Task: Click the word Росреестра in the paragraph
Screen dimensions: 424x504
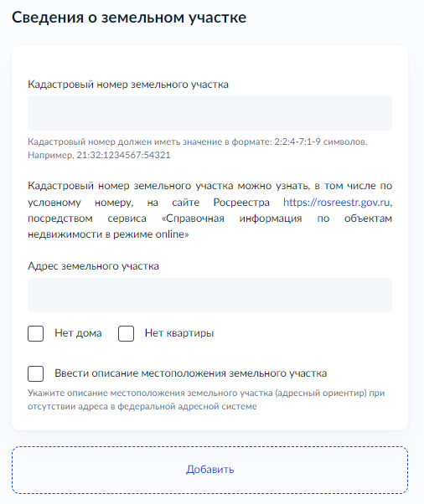Action: click(x=241, y=202)
